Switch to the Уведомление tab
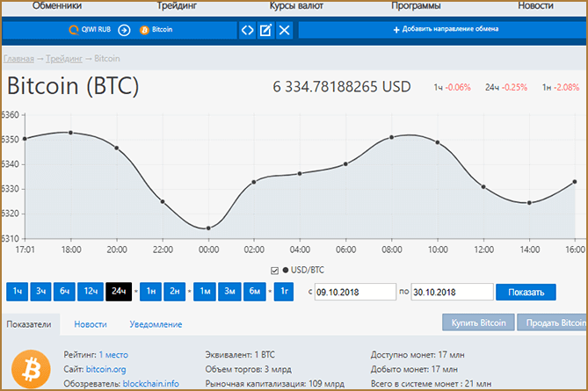 coord(156,324)
